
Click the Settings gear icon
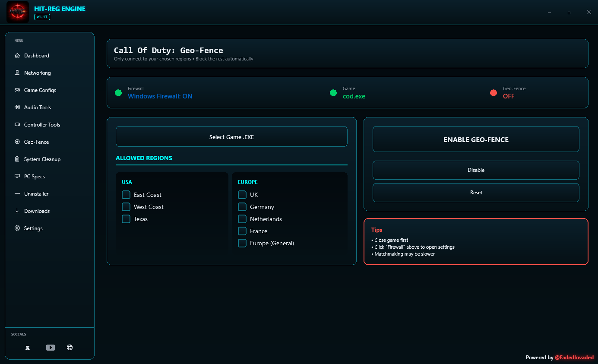17,228
